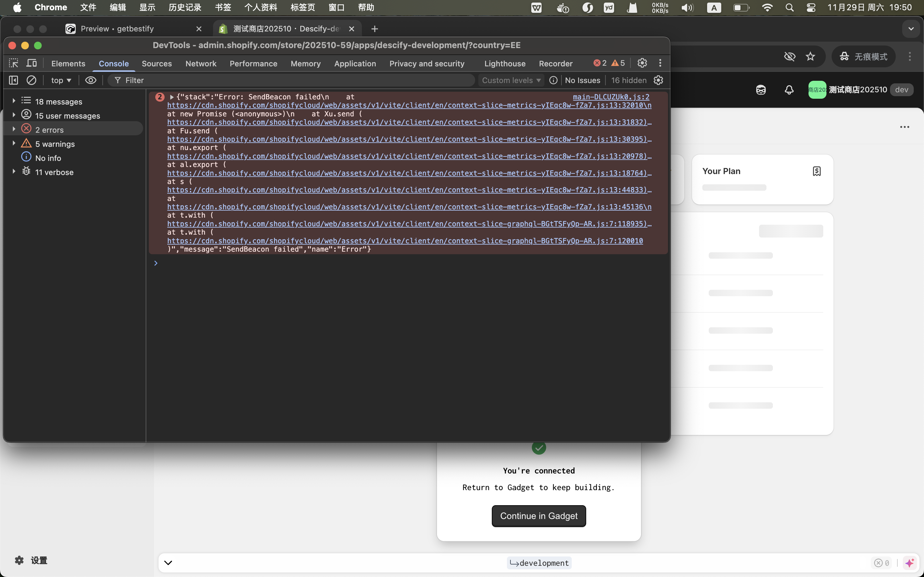Toggle the console sidebar panel icon
Screen dimensions: 924x577
(x=13, y=80)
